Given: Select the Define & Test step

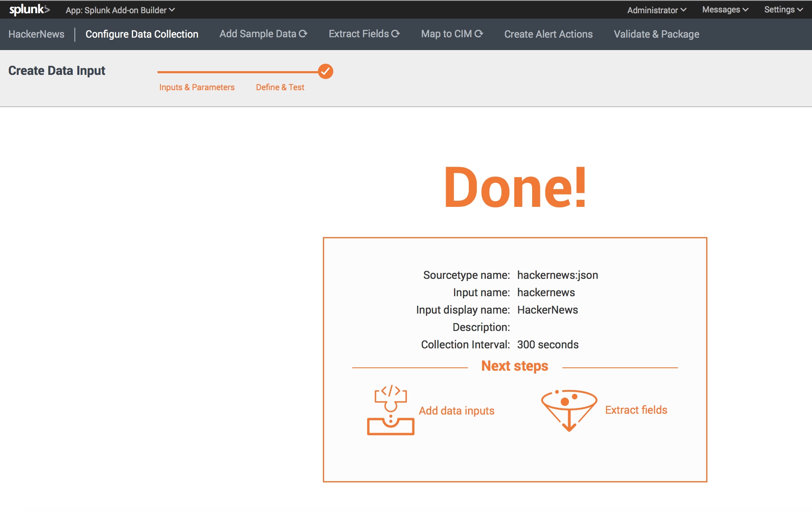Looking at the screenshot, I should [280, 87].
